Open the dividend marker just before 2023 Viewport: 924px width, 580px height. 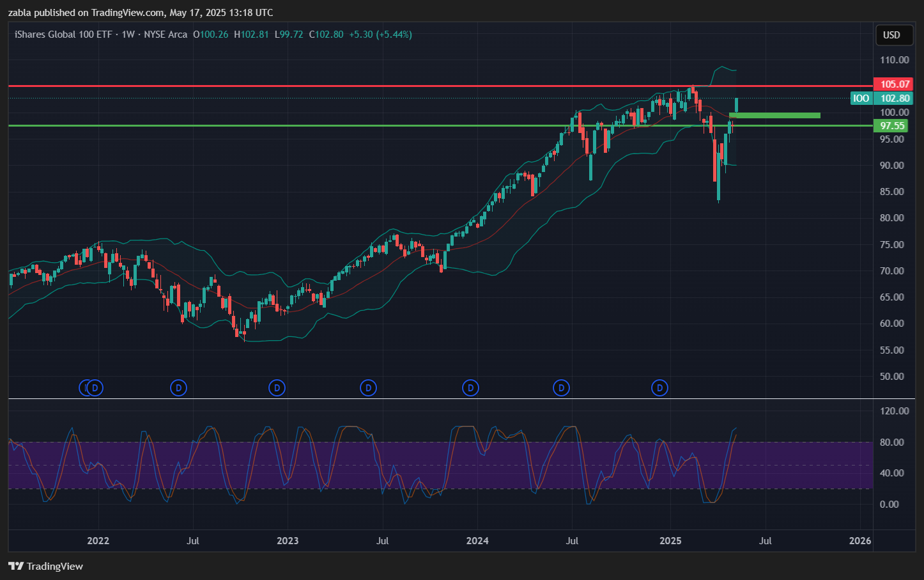coord(277,388)
